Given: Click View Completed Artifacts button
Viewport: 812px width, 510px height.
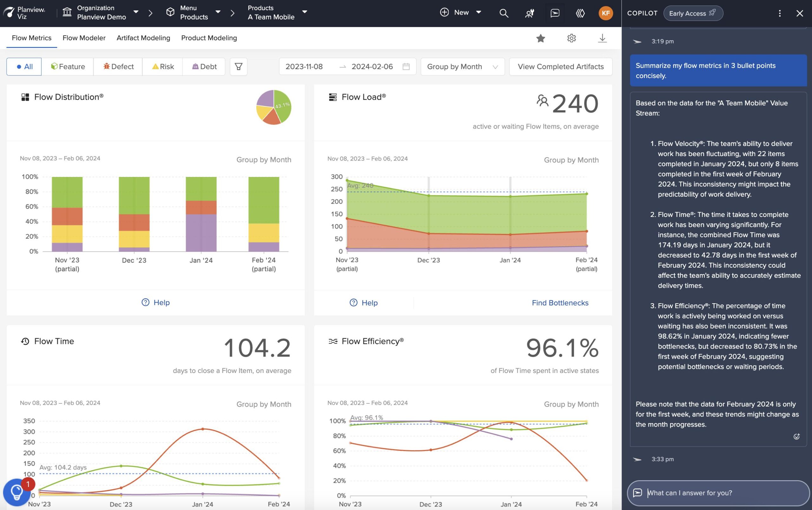Looking at the screenshot, I should tap(560, 67).
